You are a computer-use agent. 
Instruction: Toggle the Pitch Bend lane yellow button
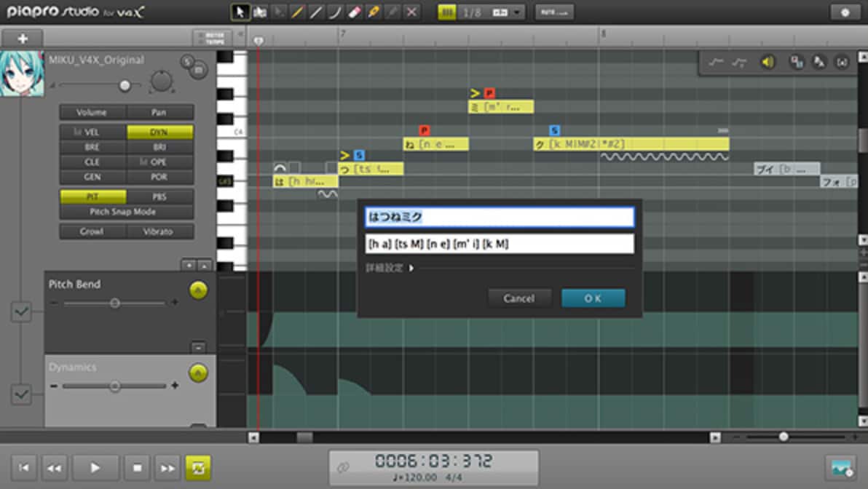click(198, 290)
